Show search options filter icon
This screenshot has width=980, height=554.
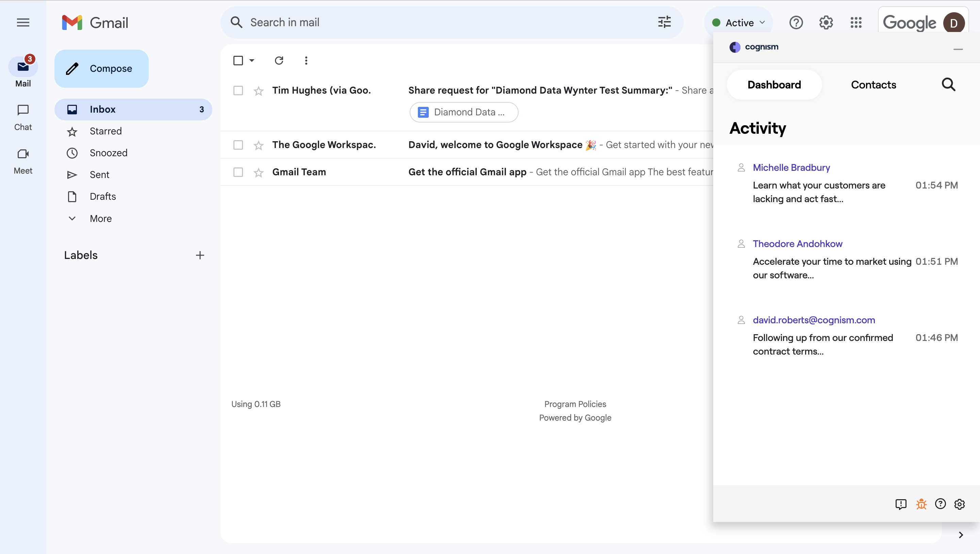click(664, 22)
